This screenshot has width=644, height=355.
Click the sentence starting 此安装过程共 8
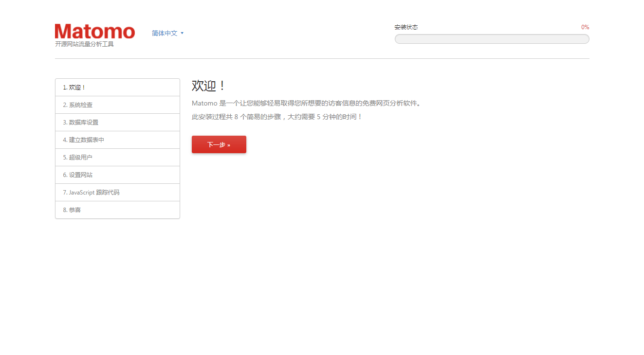[x=277, y=117]
